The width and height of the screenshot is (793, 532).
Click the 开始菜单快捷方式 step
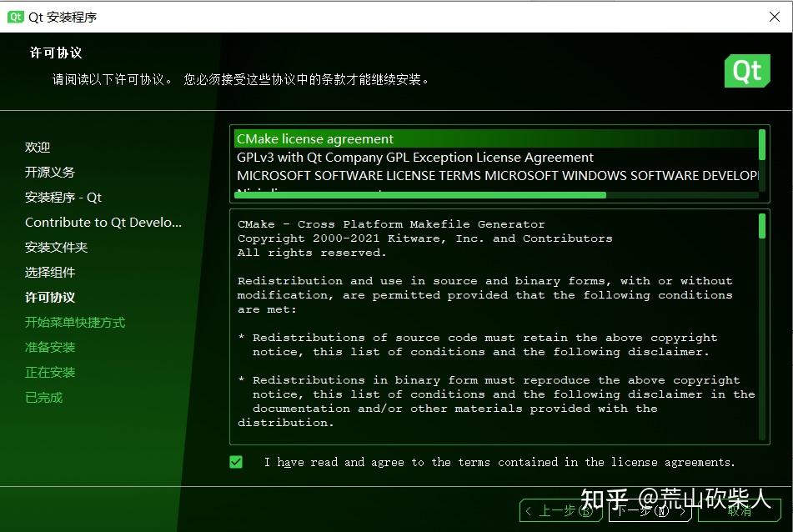75,322
